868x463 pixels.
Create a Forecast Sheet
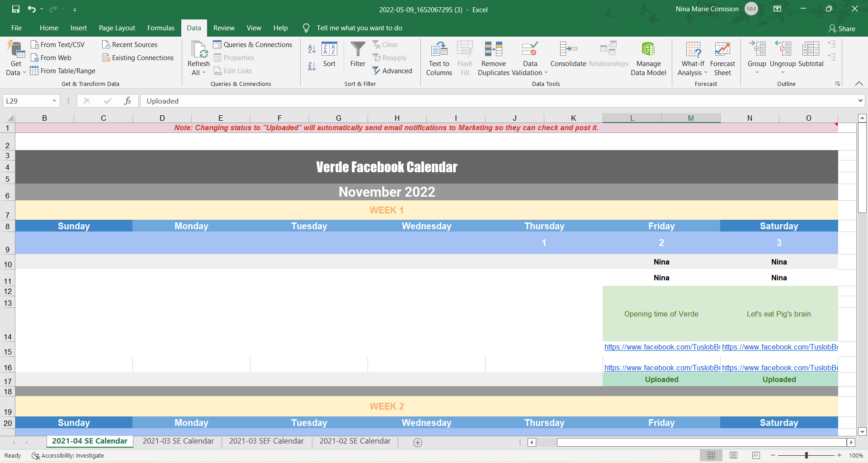(x=722, y=59)
